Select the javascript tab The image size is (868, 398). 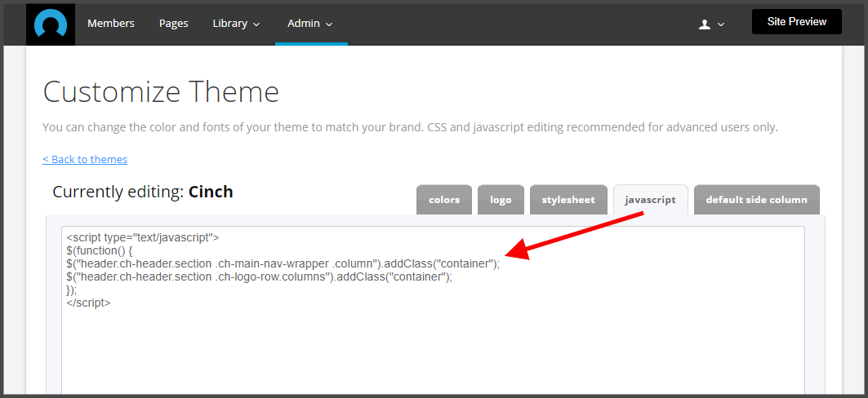pyautogui.click(x=651, y=200)
